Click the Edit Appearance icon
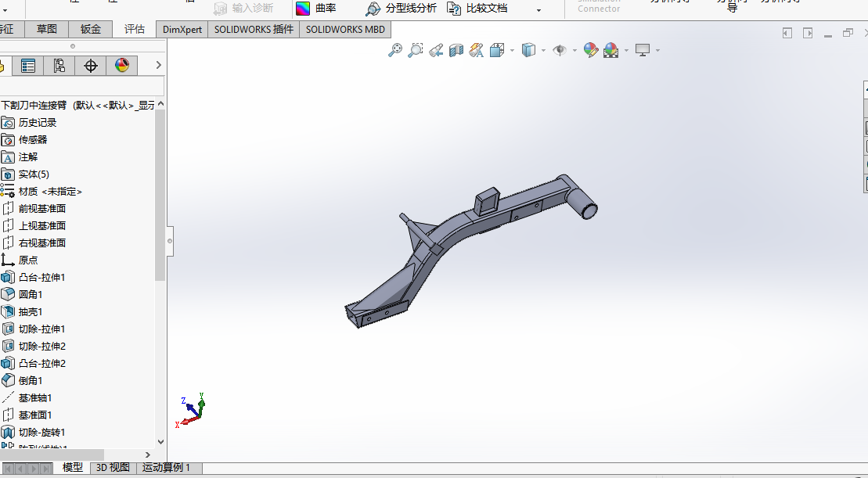Screen dimensions: 868x478 tap(591, 50)
